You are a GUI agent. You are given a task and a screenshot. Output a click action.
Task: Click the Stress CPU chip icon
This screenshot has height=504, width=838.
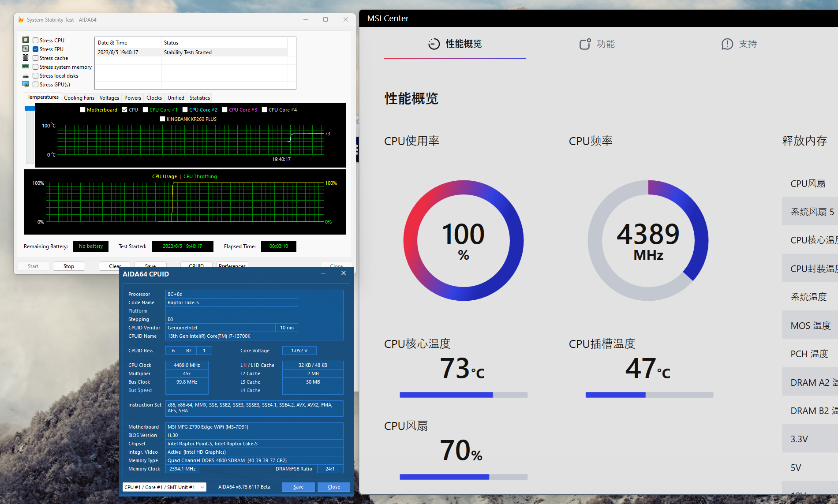(x=26, y=40)
